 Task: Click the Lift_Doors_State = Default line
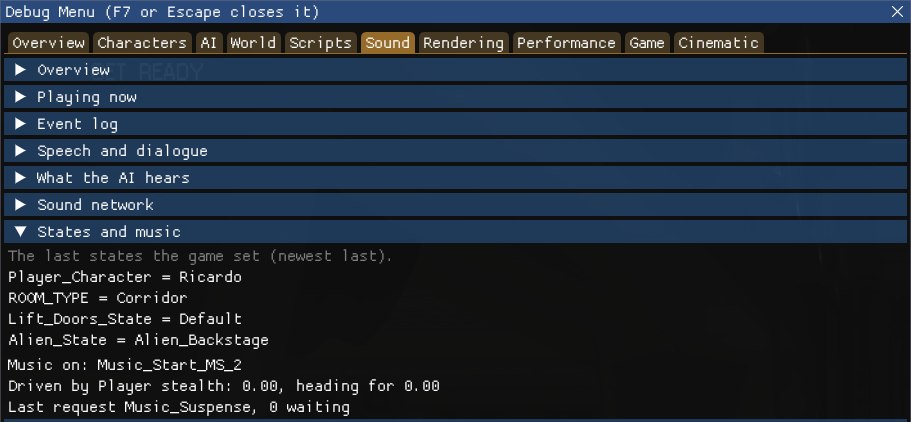coord(124,319)
